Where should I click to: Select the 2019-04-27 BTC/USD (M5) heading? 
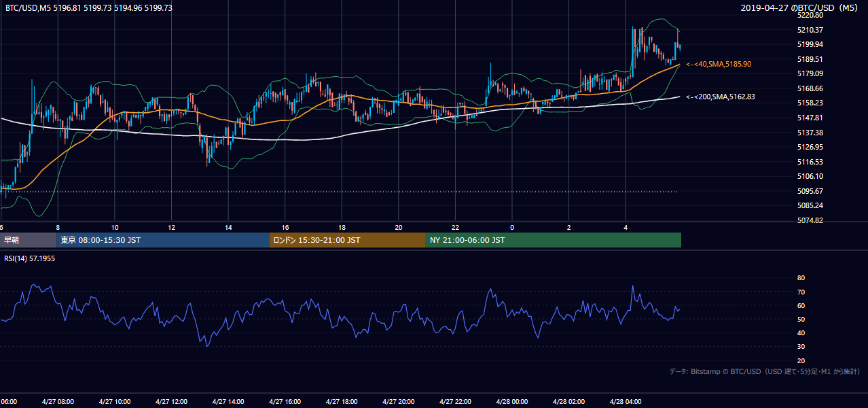800,7
